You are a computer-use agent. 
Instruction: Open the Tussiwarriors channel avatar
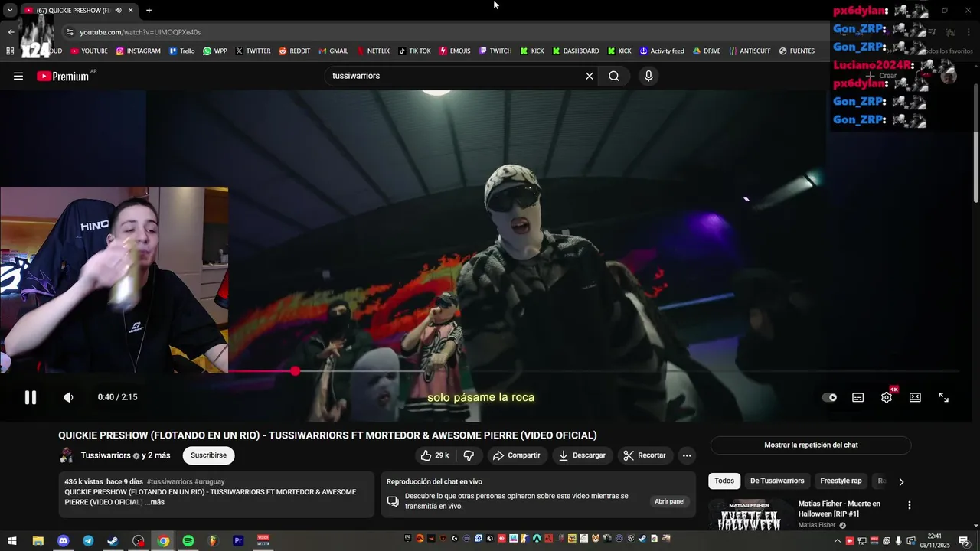click(67, 455)
